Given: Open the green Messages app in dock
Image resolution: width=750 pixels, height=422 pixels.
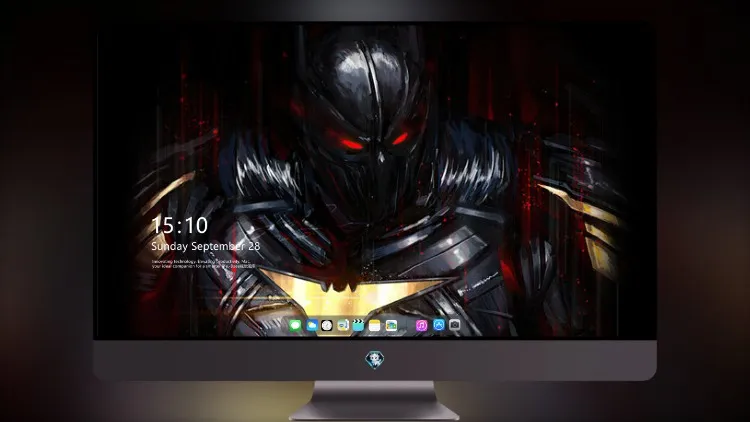Looking at the screenshot, I should click(x=295, y=326).
